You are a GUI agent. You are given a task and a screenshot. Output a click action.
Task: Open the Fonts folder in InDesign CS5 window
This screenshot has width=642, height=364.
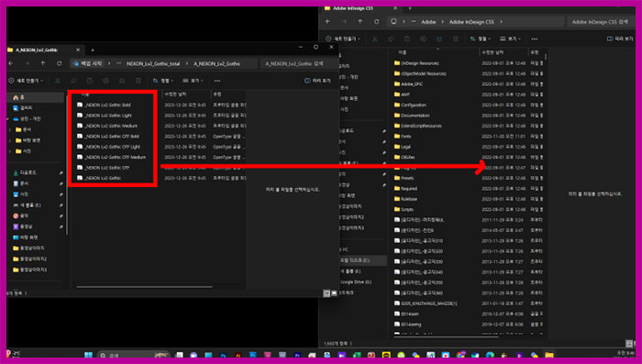click(x=403, y=137)
